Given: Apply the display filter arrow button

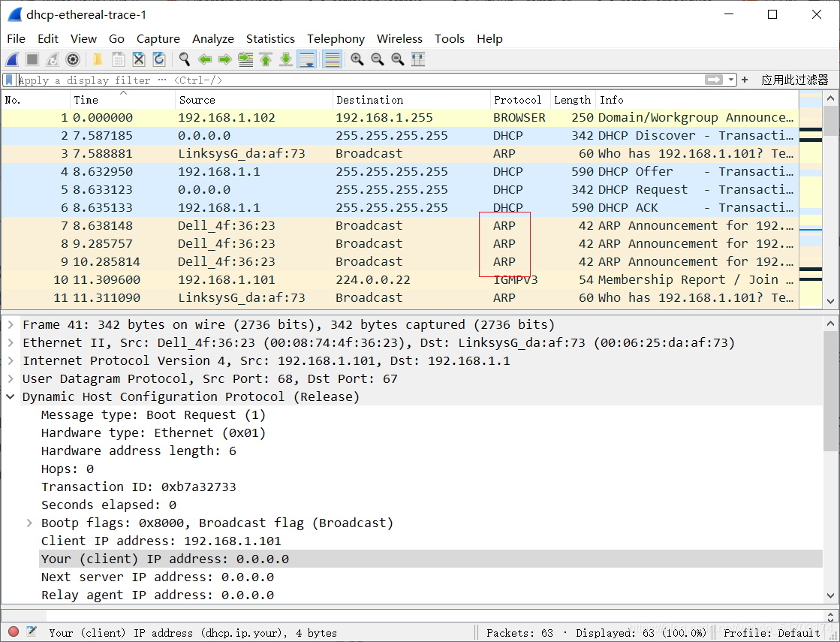Looking at the screenshot, I should point(714,80).
